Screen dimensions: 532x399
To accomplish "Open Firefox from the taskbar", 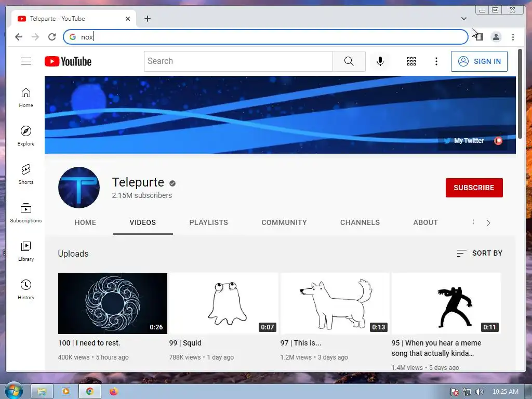I will [x=114, y=392].
